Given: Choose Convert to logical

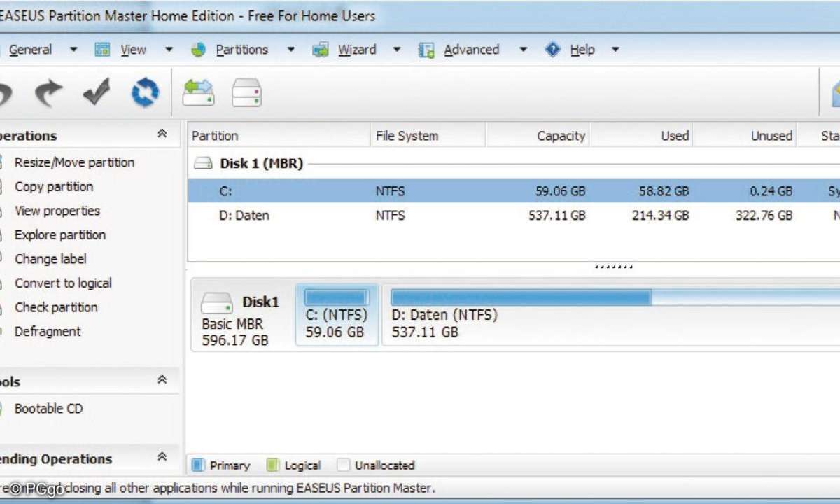Looking at the screenshot, I should (x=63, y=283).
